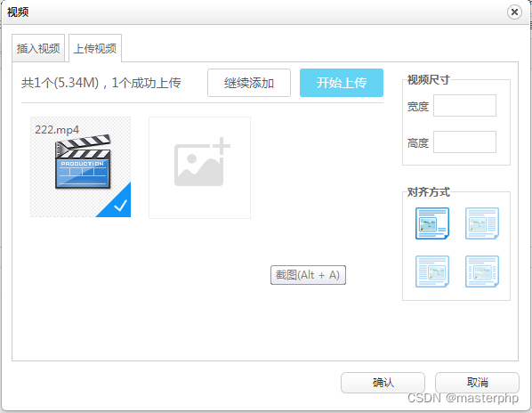The image size is (532, 413).
Task: Switch to the 插入视频 tab
Action: (x=38, y=48)
